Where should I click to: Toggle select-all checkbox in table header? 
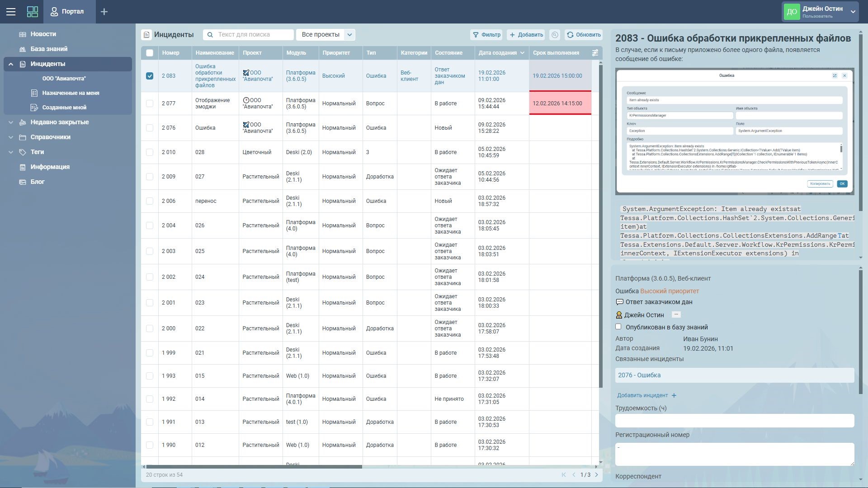click(150, 53)
